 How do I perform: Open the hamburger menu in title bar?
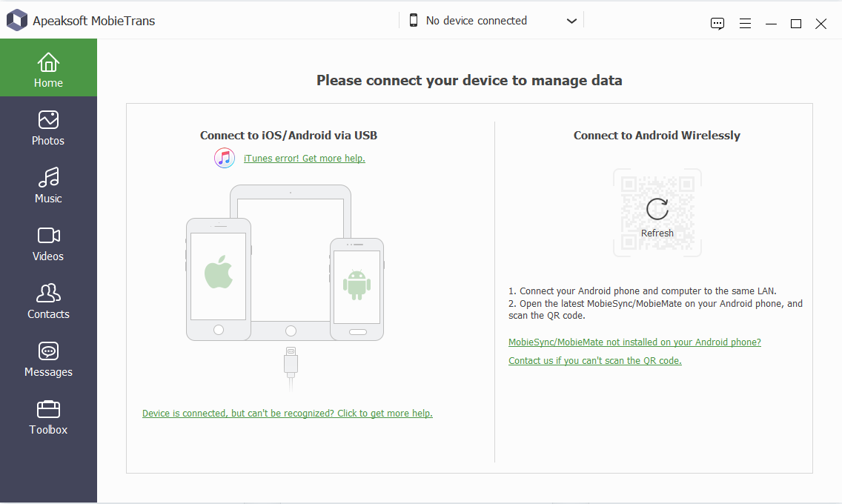coord(745,24)
